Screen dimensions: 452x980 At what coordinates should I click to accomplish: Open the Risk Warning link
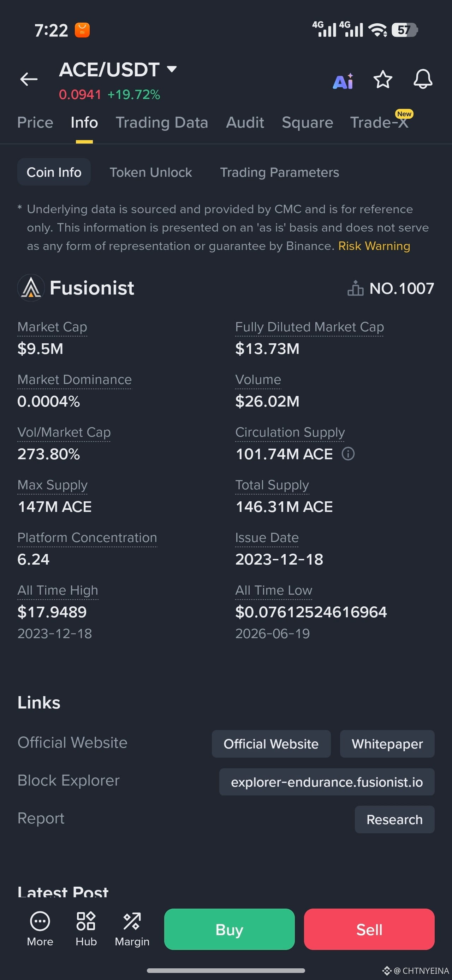(374, 246)
